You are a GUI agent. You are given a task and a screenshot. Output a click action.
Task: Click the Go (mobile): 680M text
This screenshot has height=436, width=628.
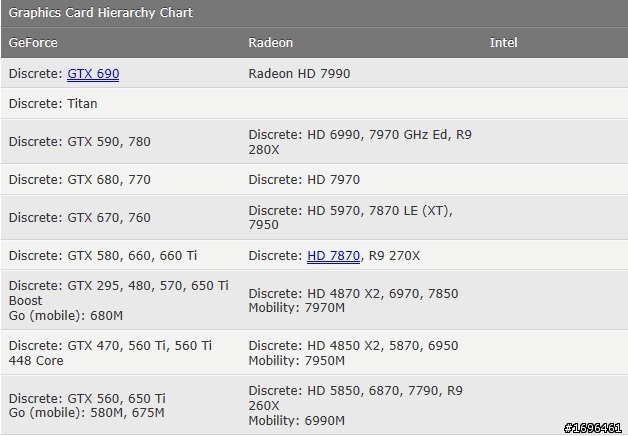coord(66,315)
